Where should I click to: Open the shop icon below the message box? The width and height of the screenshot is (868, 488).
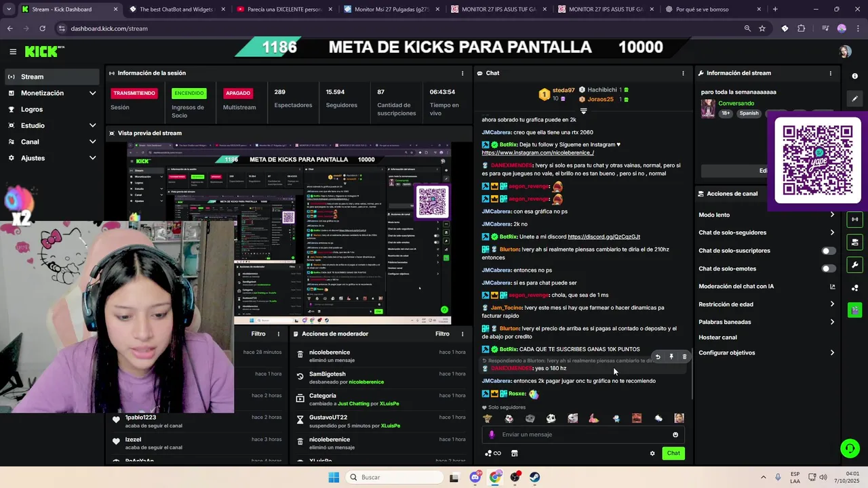pos(514,453)
